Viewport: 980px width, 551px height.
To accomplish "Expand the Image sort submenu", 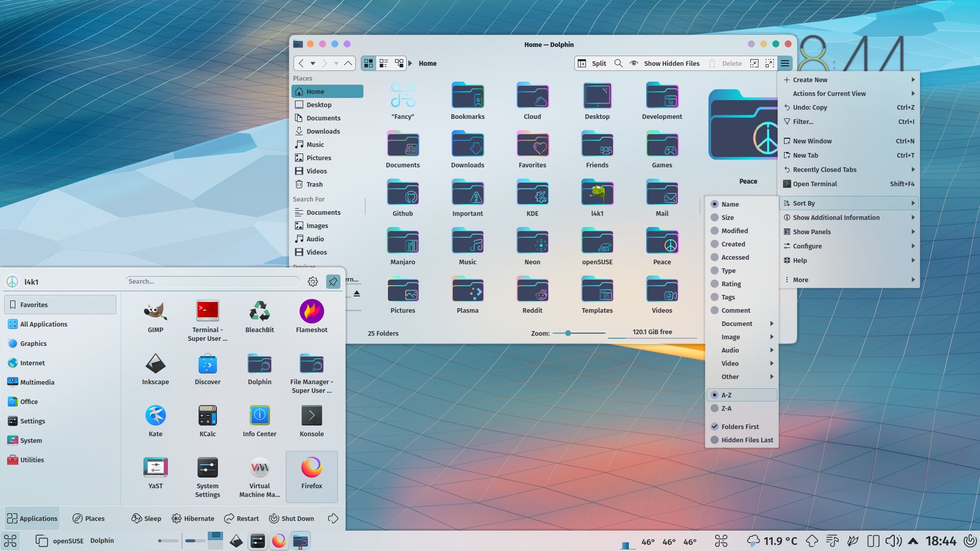I will click(x=742, y=337).
